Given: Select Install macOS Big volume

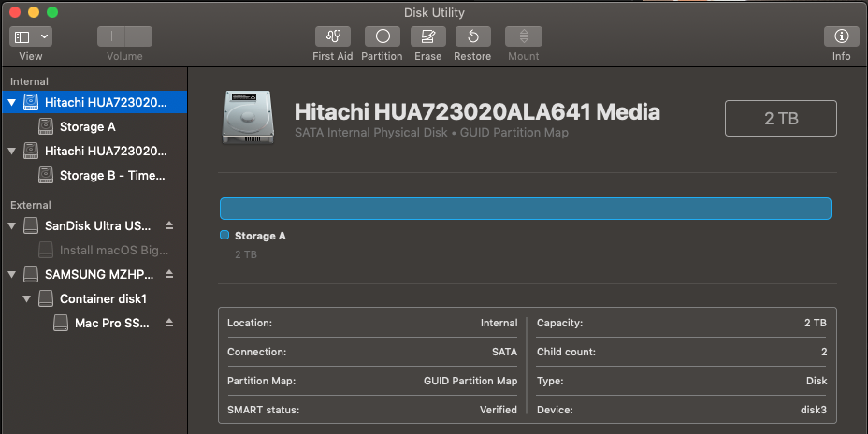Looking at the screenshot, I should pyautogui.click(x=94, y=251).
